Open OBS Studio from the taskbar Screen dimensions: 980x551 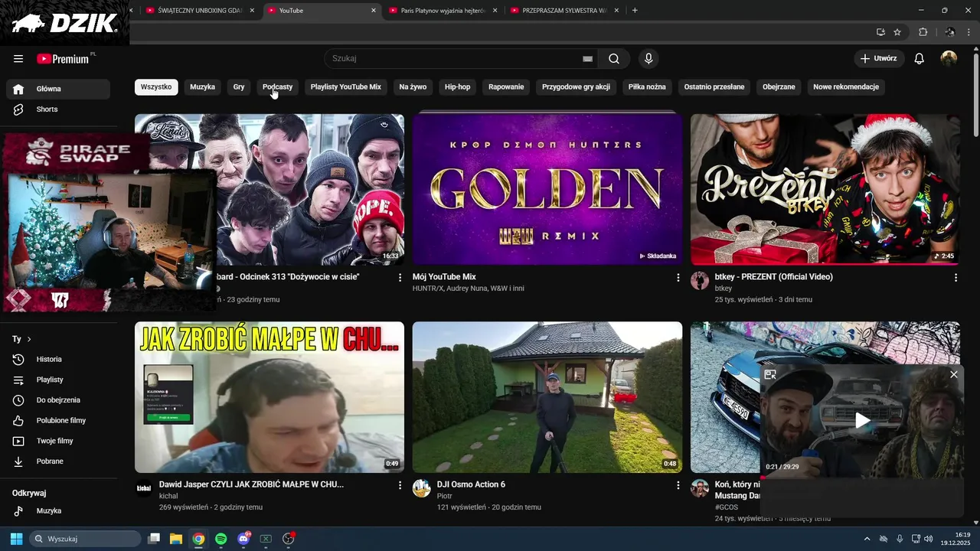[x=289, y=539]
